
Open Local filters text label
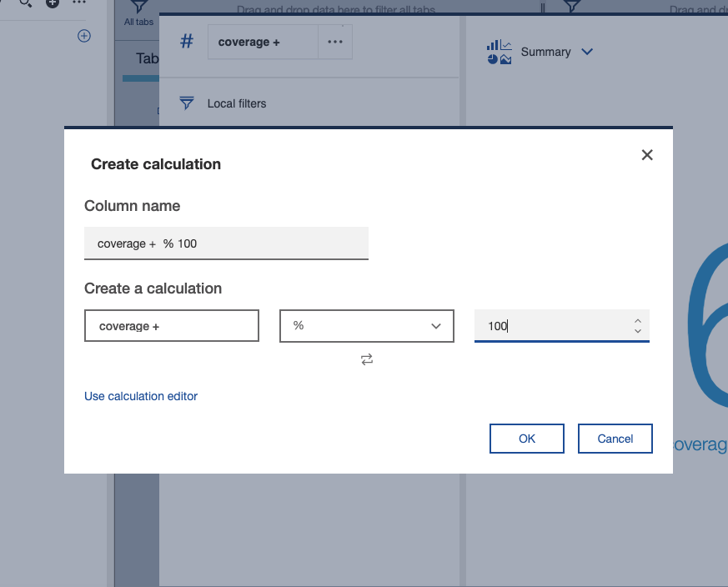click(236, 103)
